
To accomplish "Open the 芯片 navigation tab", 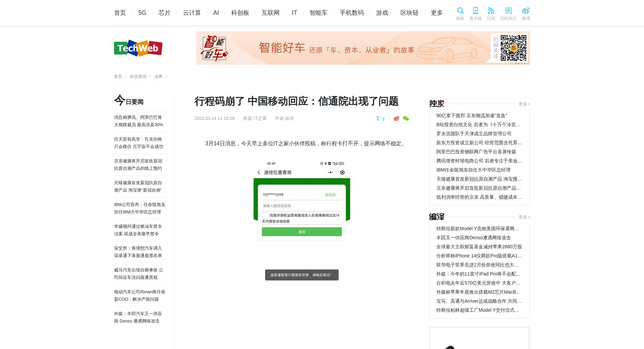I will click(x=164, y=13).
